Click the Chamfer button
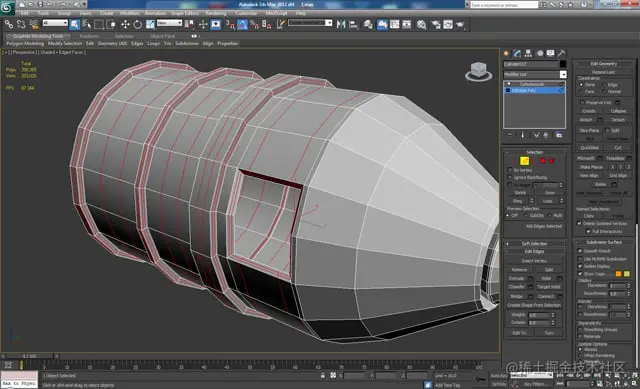 [x=517, y=287]
